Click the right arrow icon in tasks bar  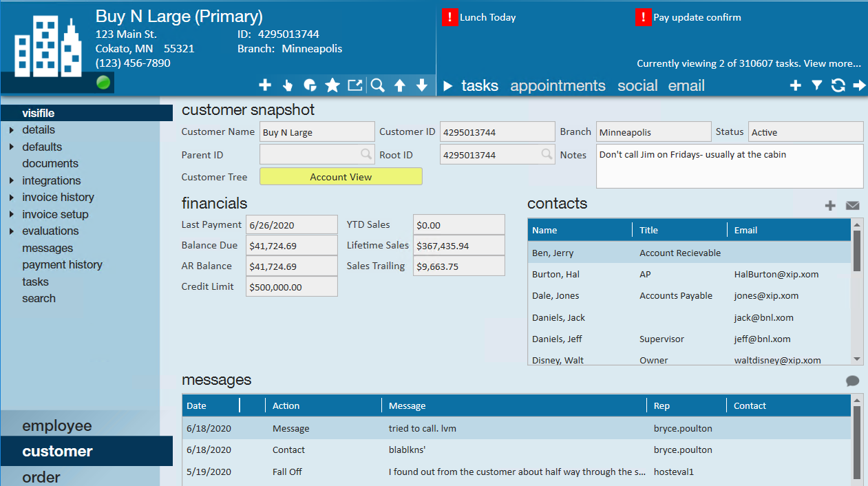pyautogui.click(x=860, y=85)
